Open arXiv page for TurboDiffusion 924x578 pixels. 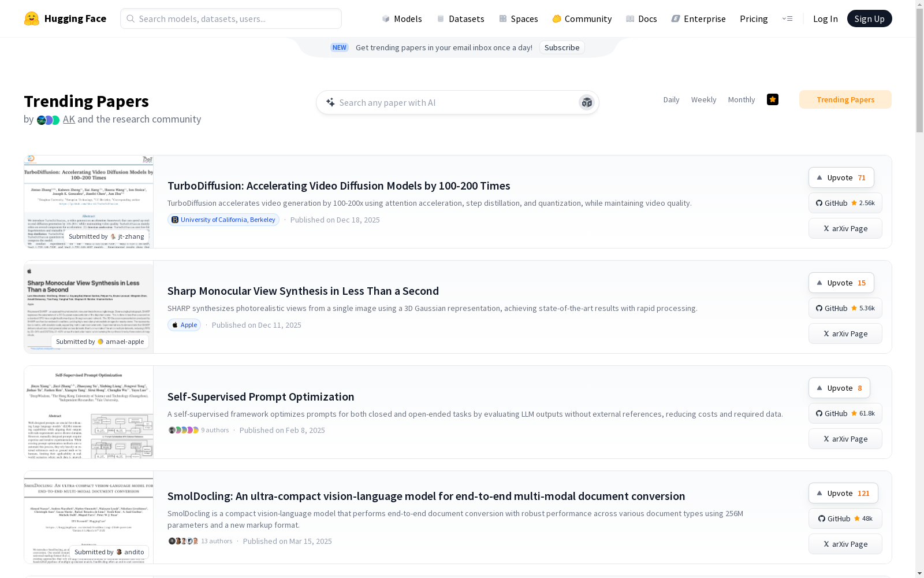845,228
